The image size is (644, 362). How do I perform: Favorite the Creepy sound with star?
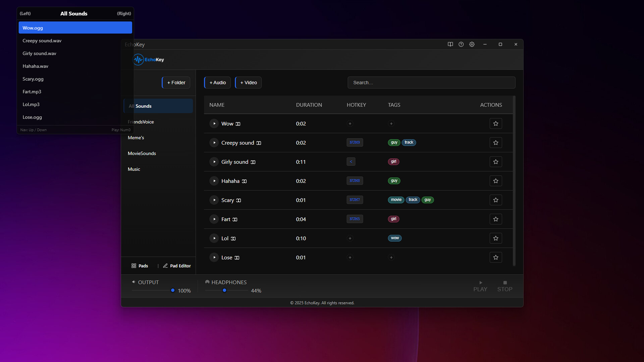tap(496, 143)
